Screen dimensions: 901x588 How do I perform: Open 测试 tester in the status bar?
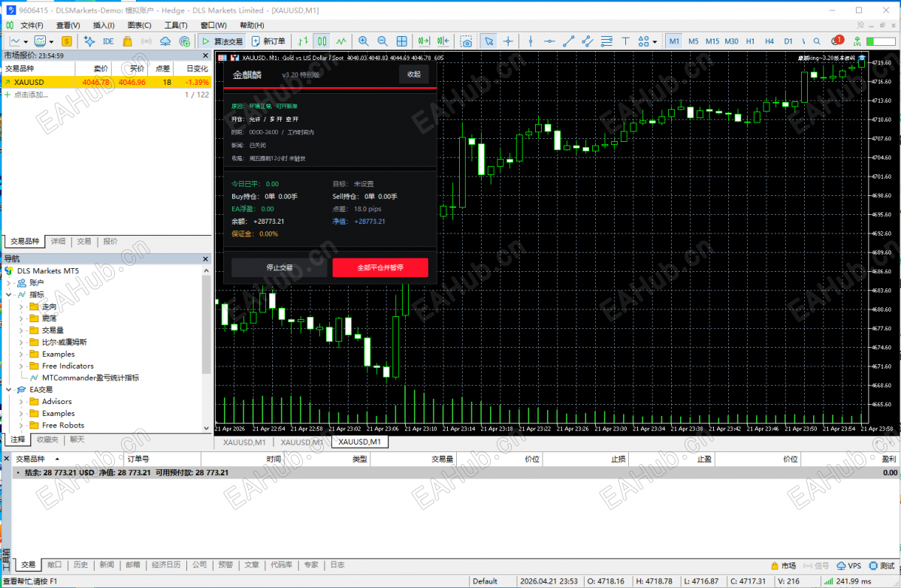pos(882,565)
